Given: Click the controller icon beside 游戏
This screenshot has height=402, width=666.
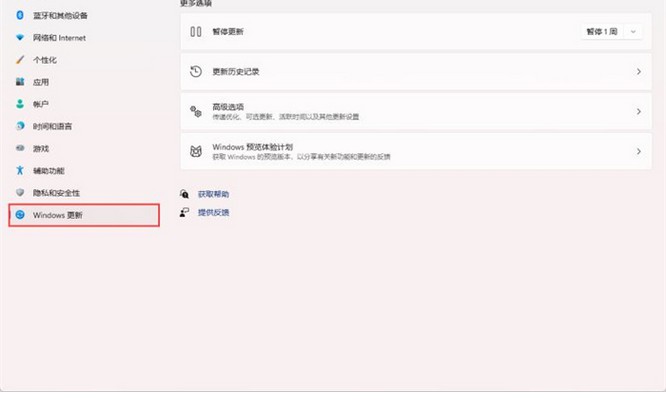Looking at the screenshot, I should pyautogui.click(x=19, y=148).
